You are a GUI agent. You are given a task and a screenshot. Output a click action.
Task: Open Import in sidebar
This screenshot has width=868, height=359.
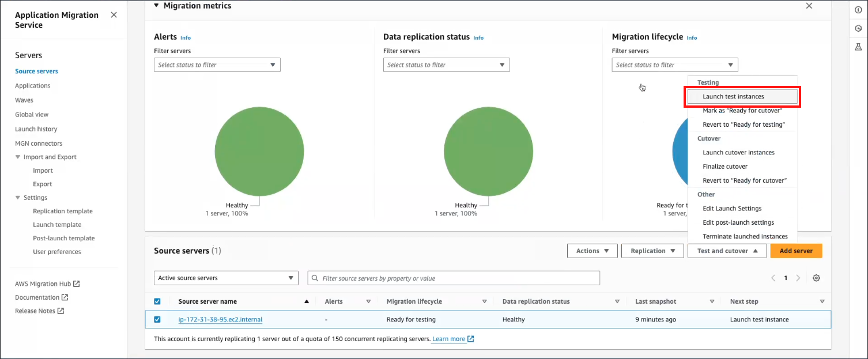pos(43,171)
